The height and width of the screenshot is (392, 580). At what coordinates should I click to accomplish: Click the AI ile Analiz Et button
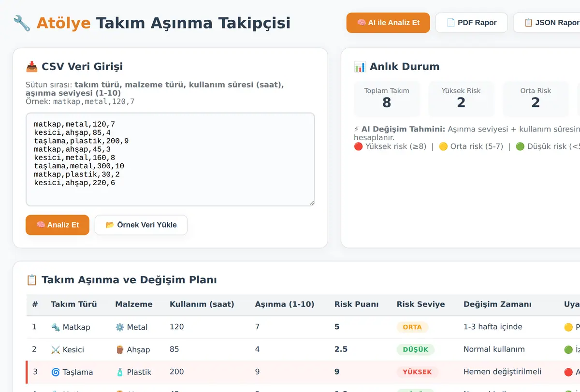388,23
